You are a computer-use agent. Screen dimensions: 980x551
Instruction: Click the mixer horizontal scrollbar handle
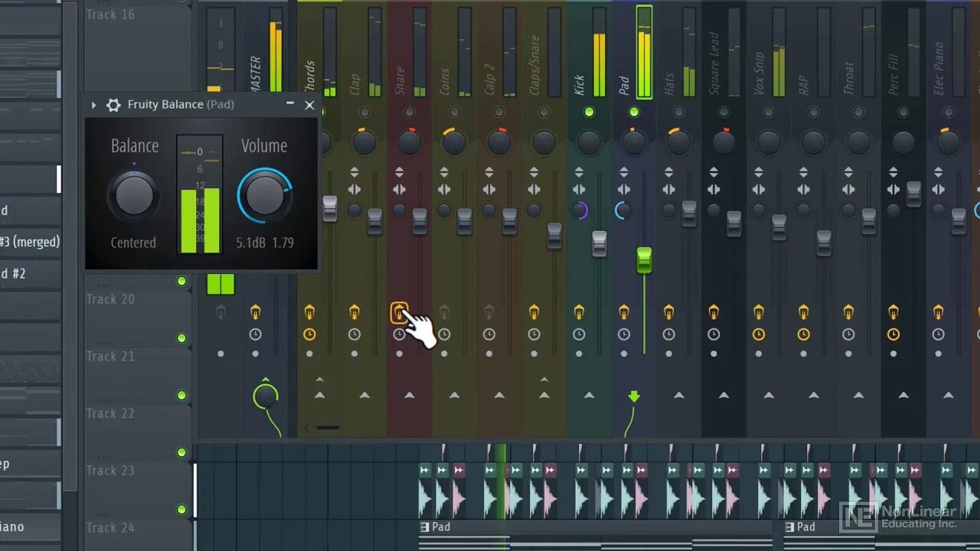(328, 428)
